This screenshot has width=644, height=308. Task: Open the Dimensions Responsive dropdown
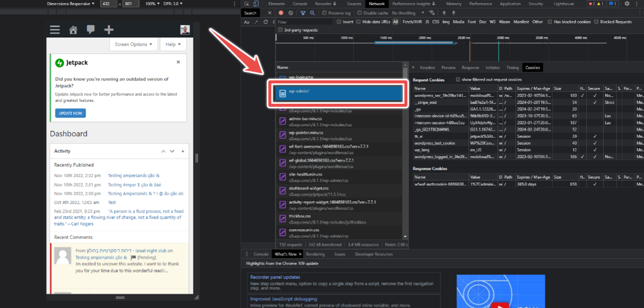pyautogui.click(x=71, y=4)
